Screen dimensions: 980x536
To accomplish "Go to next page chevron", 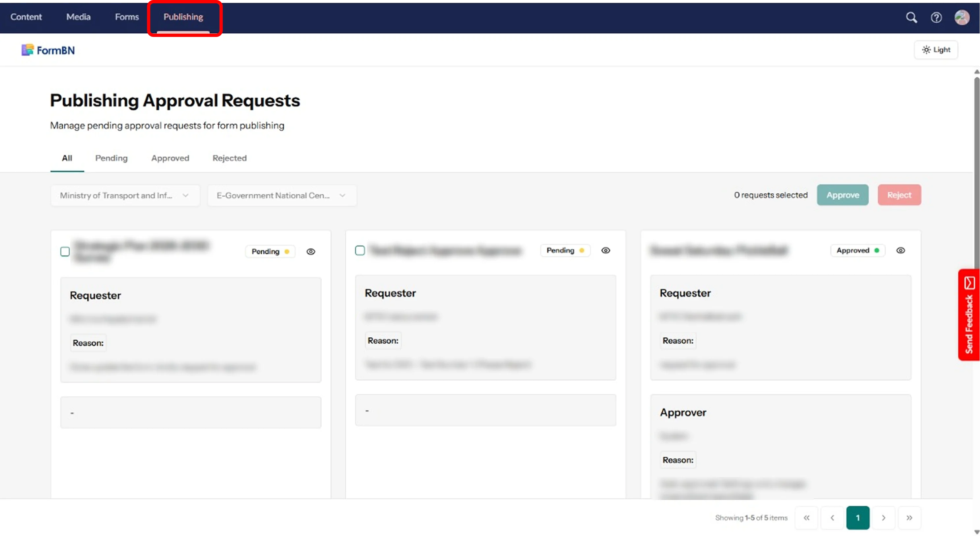I will (x=883, y=518).
